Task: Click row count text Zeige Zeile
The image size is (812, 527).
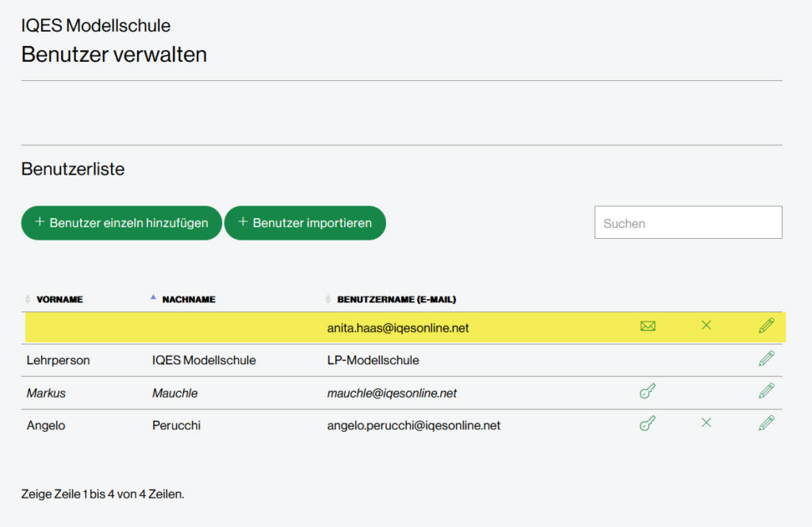Action: [102, 494]
